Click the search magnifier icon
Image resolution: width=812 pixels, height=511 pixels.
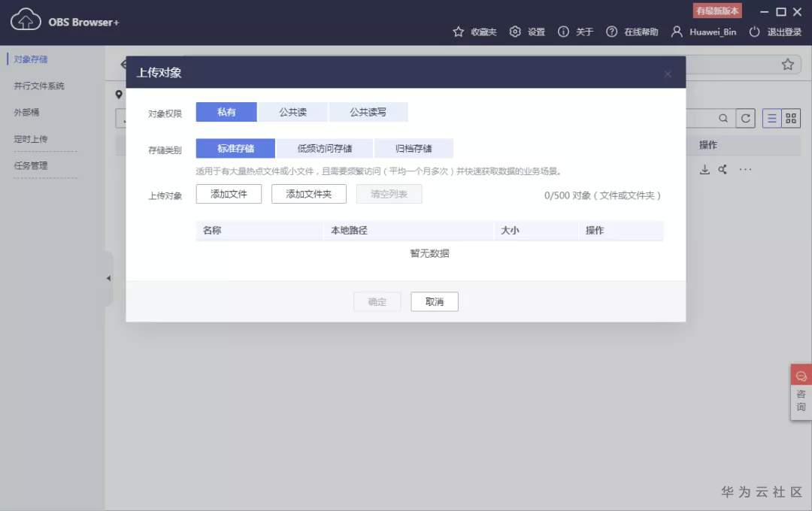723,119
